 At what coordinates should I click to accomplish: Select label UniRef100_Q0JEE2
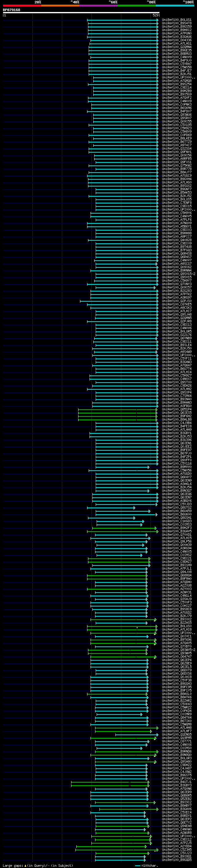tap(176, 446)
